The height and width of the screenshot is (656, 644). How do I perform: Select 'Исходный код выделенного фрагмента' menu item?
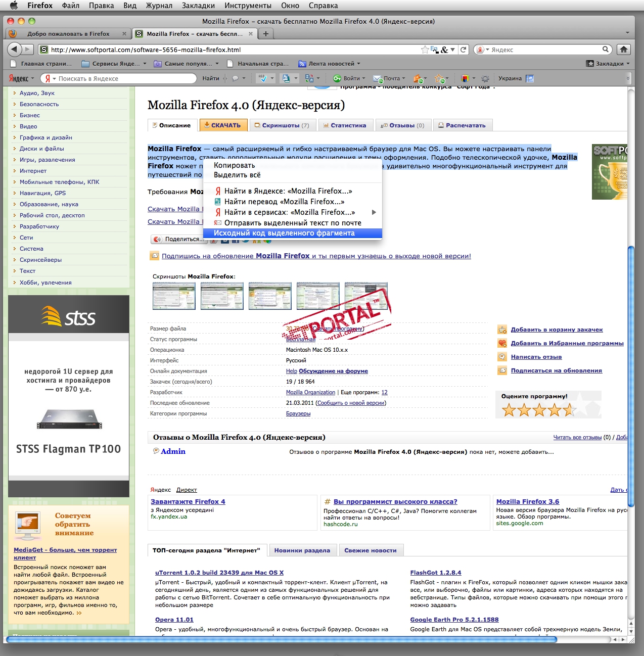click(292, 233)
